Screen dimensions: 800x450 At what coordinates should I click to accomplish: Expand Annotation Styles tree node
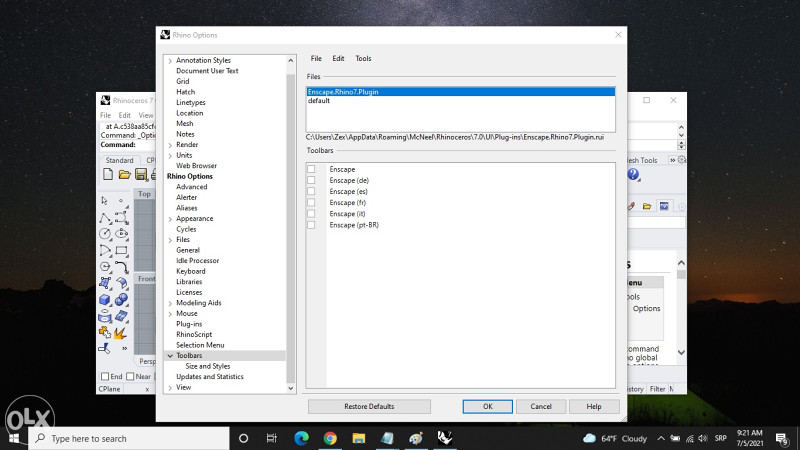pyautogui.click(x=170, y=61)
